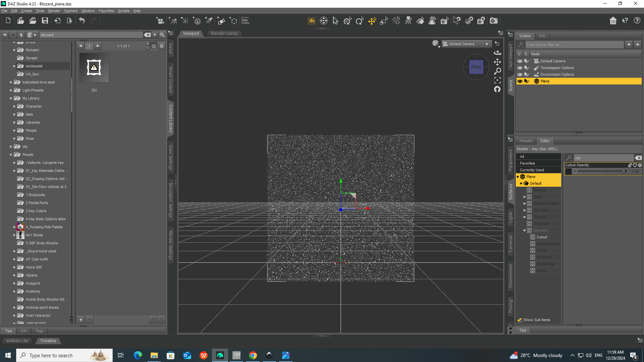Expand the Light Presets folder

[x=11, y=90]
